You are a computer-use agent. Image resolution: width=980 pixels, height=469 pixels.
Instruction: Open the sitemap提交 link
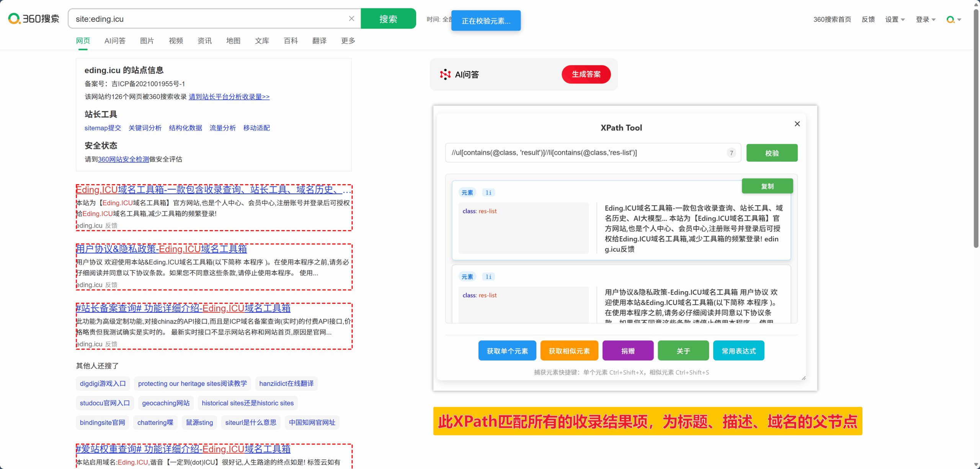pyautogui.click(x=103, y=128)
